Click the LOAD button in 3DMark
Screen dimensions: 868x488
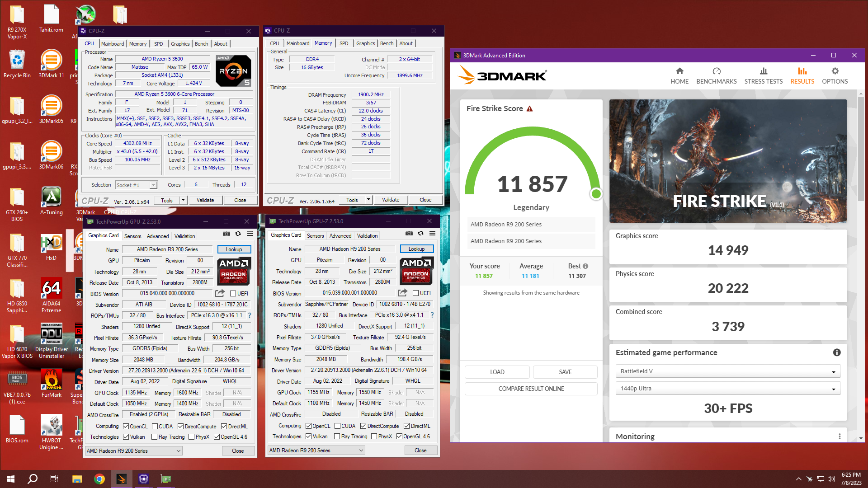497,372
